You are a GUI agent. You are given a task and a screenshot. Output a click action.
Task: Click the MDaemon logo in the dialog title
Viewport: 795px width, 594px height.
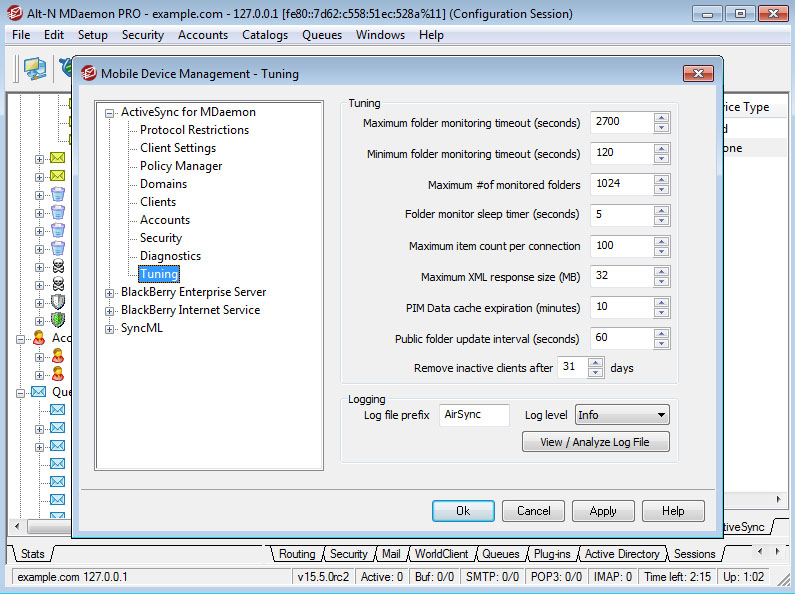pyautogui.click(x=89, y=73)
